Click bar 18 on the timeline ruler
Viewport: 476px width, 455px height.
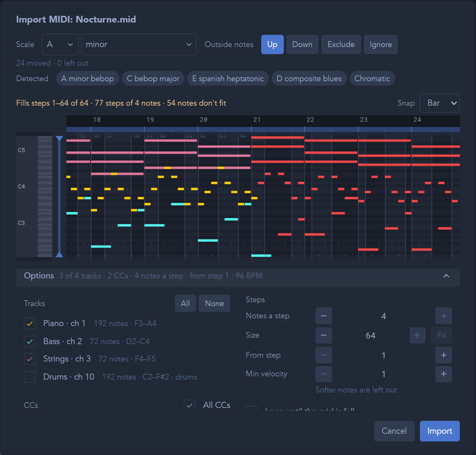pos(97,120)
